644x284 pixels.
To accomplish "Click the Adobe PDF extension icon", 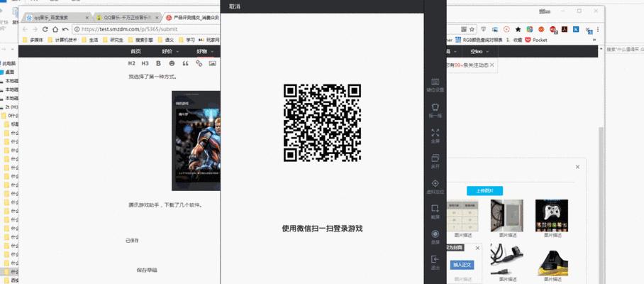I will 565,29.
